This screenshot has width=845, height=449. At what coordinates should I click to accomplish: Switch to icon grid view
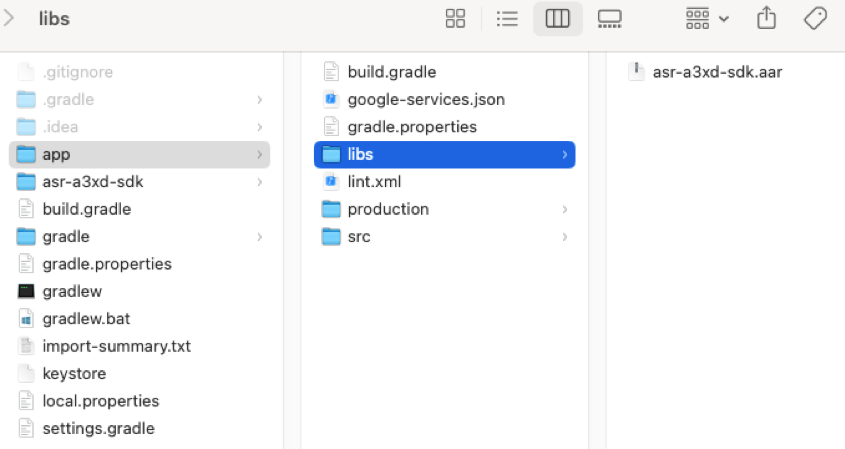pos(455,19)
